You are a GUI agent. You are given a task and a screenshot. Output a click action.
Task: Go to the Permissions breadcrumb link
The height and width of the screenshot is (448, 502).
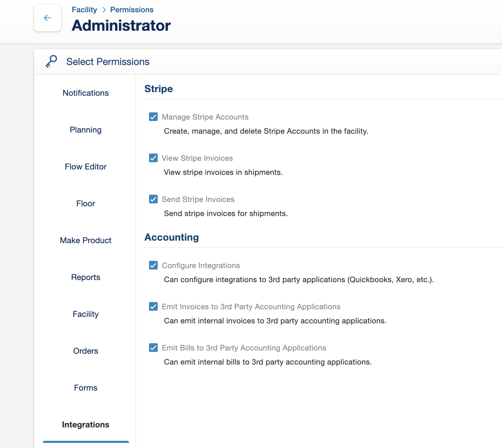click(132, 10)
